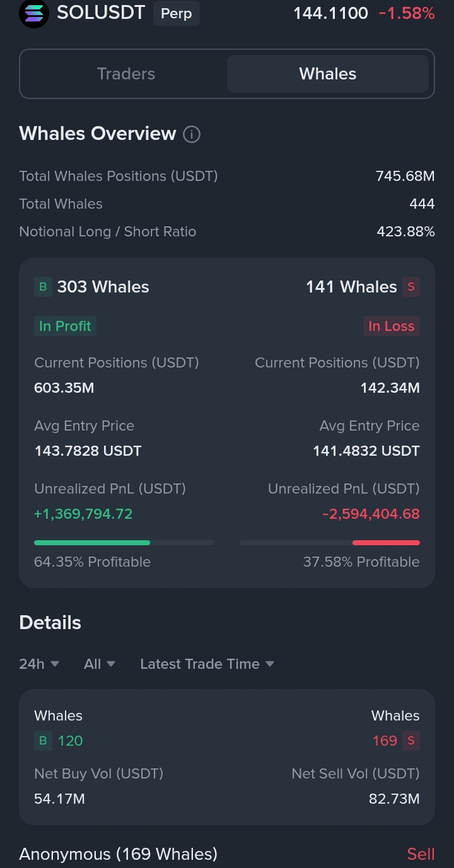Select the In Profit tag
This screenshot has width=454, height=868.
65,326
